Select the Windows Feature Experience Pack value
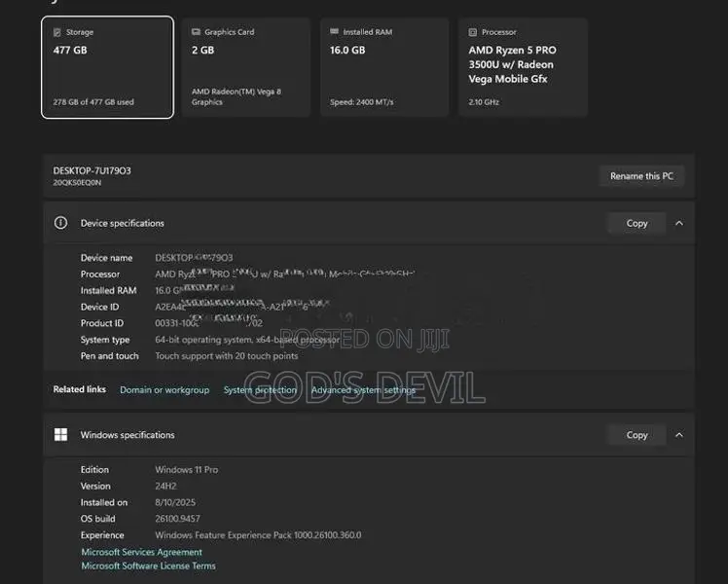 258,535
